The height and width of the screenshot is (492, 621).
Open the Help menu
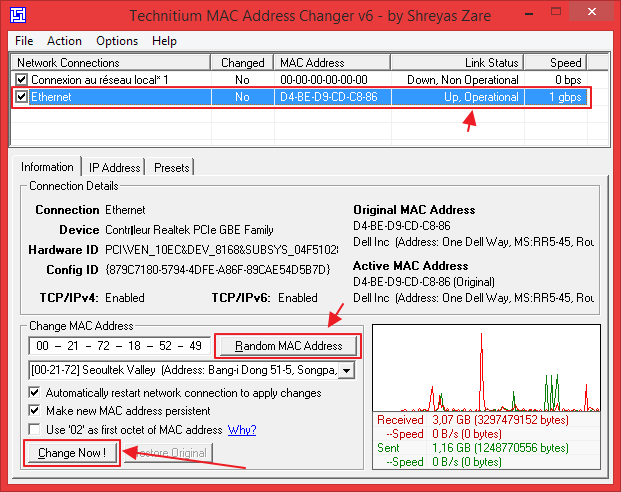[x=164, y=41]
